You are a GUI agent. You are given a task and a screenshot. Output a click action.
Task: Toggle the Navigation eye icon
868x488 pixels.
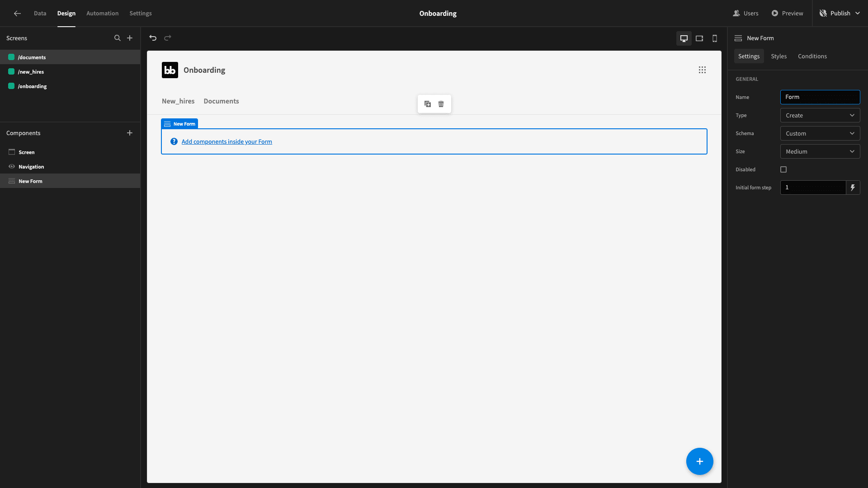pos(12,167)
